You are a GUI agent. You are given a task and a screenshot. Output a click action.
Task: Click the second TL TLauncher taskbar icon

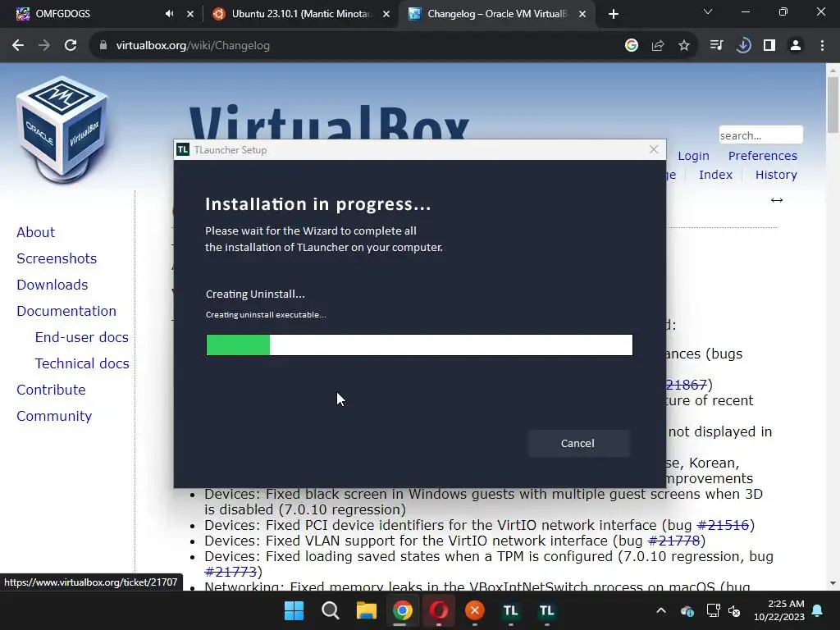coord(546,610)
